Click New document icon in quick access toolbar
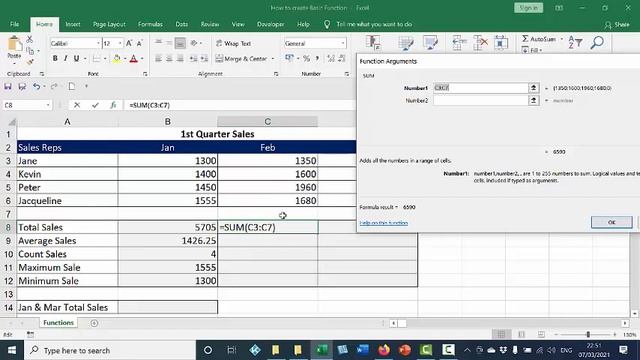 click(x=72, y=87)
